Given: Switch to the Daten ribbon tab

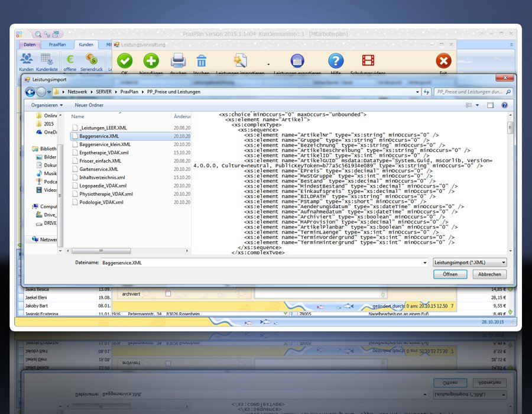Looking at the screenshot, I should [30, 44].
